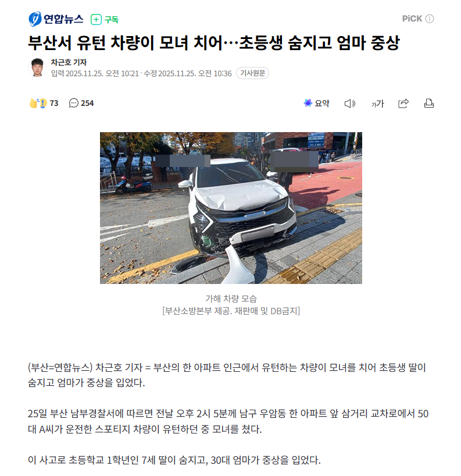Image resolution: width=461 pixels, height=476 pixels.
Task: Open the 요약 summary label
Action: click(x=322, y=103)
